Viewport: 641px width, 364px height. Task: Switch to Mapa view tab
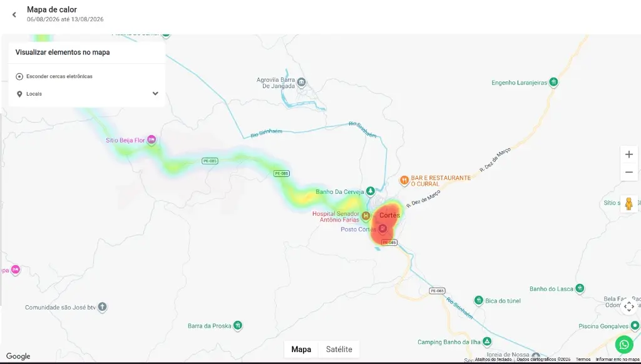coord(301,349)
